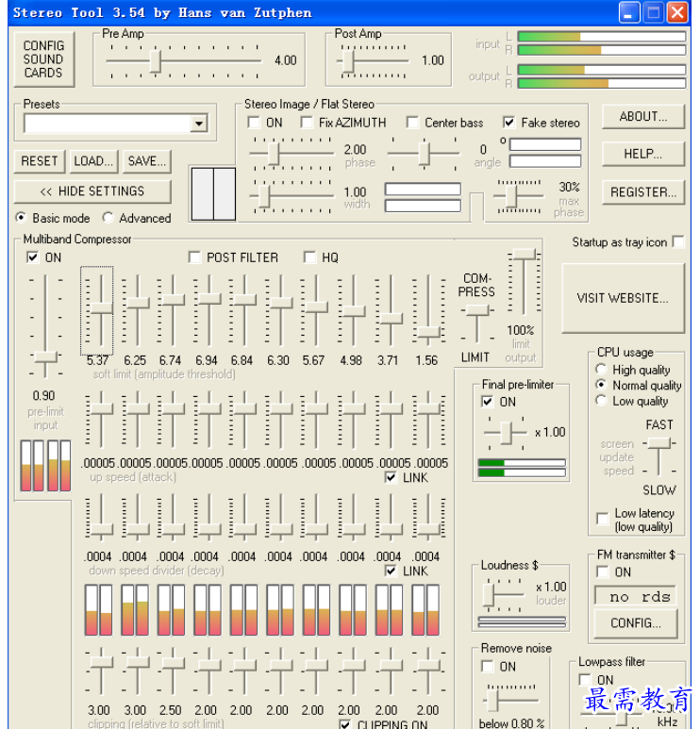Uncheck the Fake stereo checkbox
Viewport: 700px width, 729px height.
[x=508, y=123]
